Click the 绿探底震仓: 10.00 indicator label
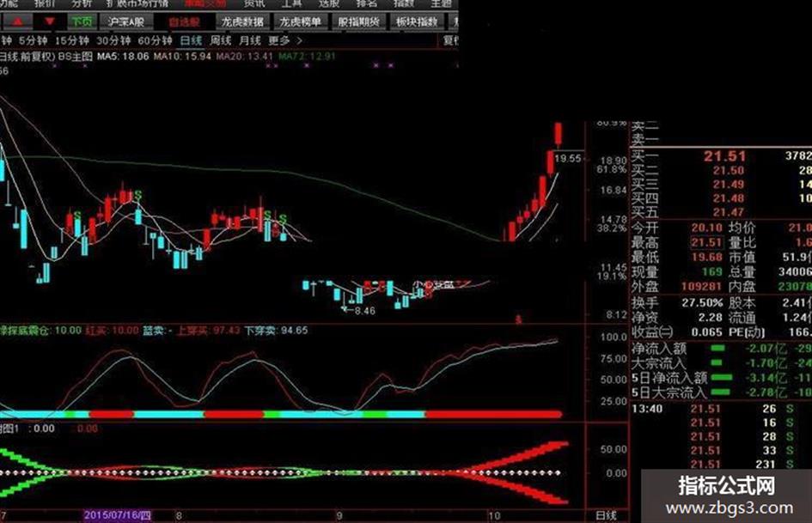 41,331
